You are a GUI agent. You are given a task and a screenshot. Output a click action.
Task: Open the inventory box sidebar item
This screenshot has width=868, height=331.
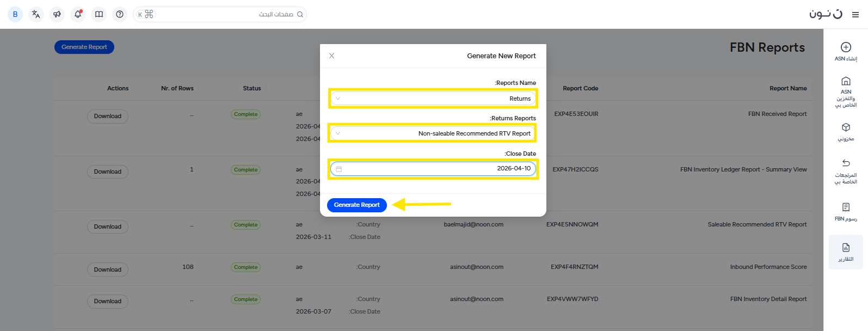click(x=846, y=131)
